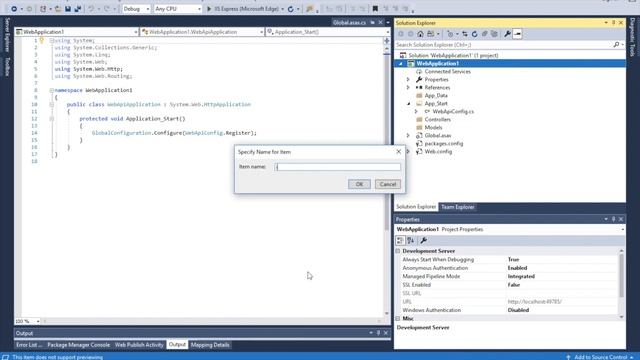Click Solution Explorer's Refresh icon
640x360 pixels.
(475, 34)
